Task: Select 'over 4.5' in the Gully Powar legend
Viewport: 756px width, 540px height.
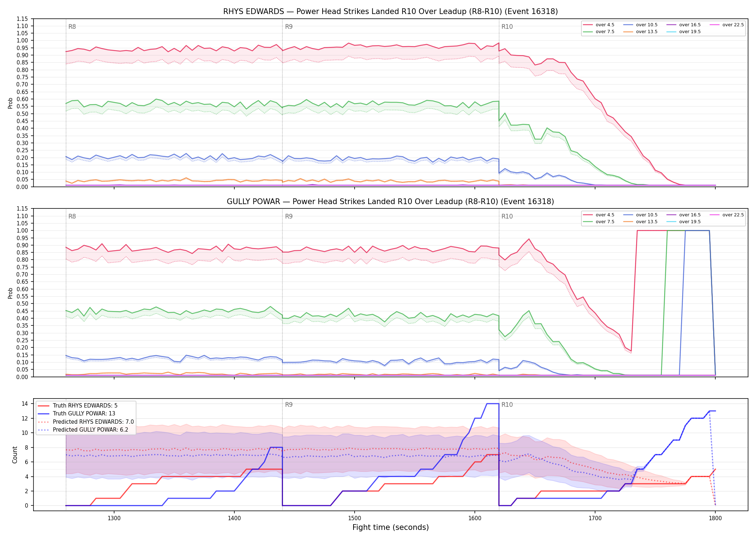Action: [599, 215]
